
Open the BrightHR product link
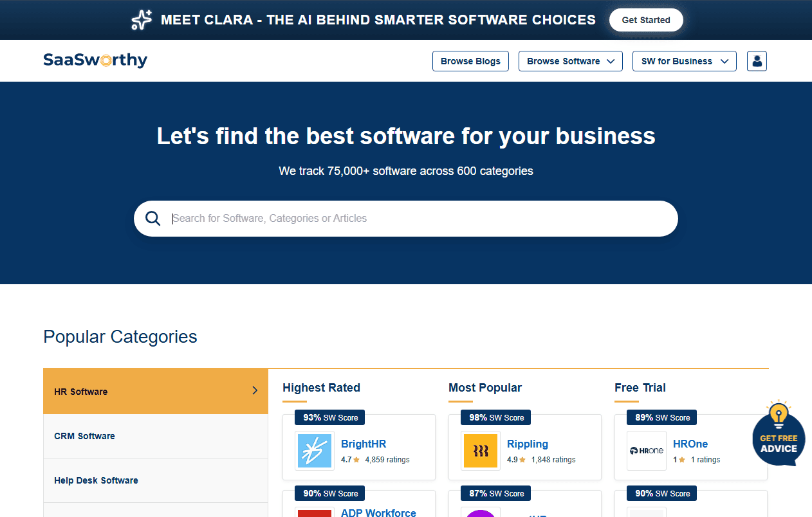tap(364, 444)
